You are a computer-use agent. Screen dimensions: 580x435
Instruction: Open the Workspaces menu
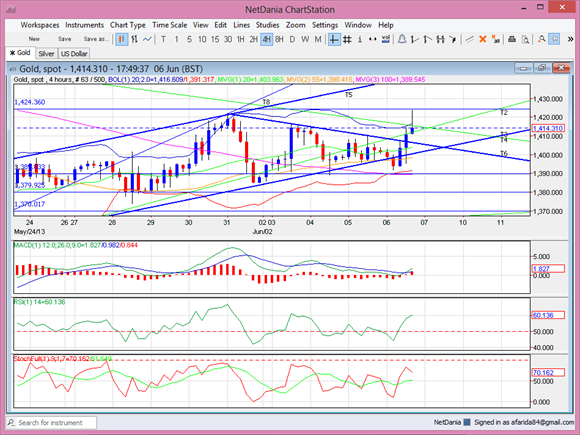point(40,25)
